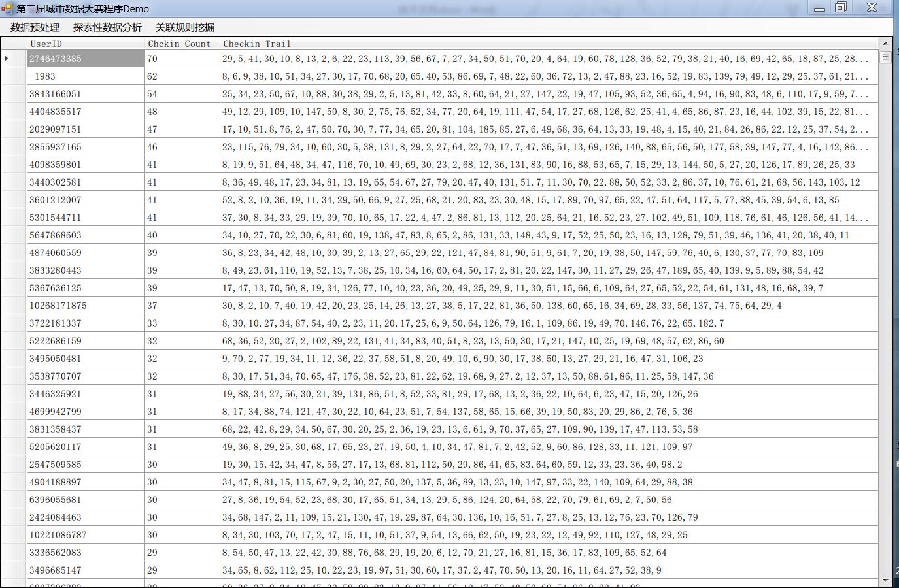The image size is (899, 588).
Task: Maximize the Demo window
Action: coord(841,8)
